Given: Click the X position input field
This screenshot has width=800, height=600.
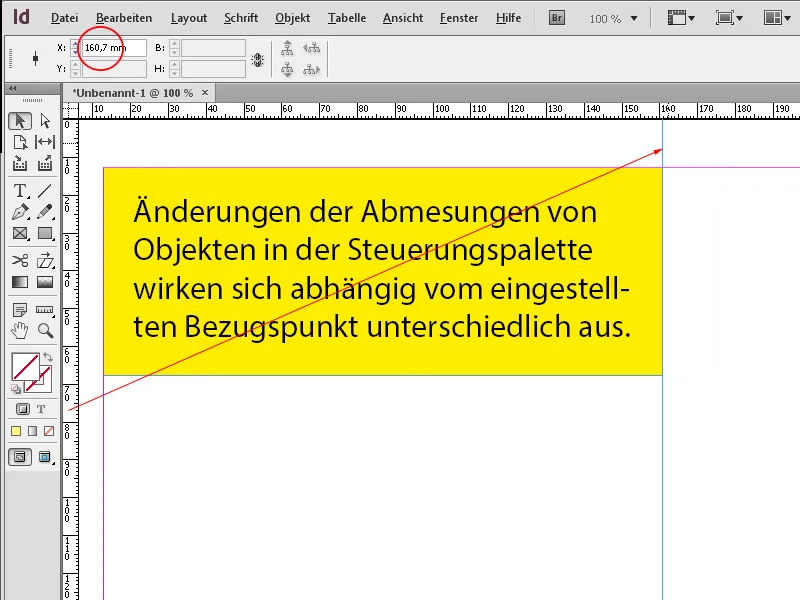Looking at the screenshot, I should (x=114, y=48).
